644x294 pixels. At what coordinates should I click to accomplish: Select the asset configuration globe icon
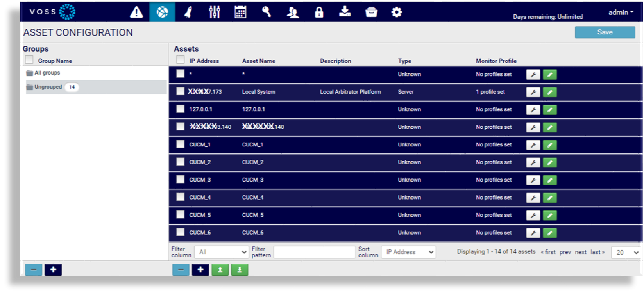(162, 12)
